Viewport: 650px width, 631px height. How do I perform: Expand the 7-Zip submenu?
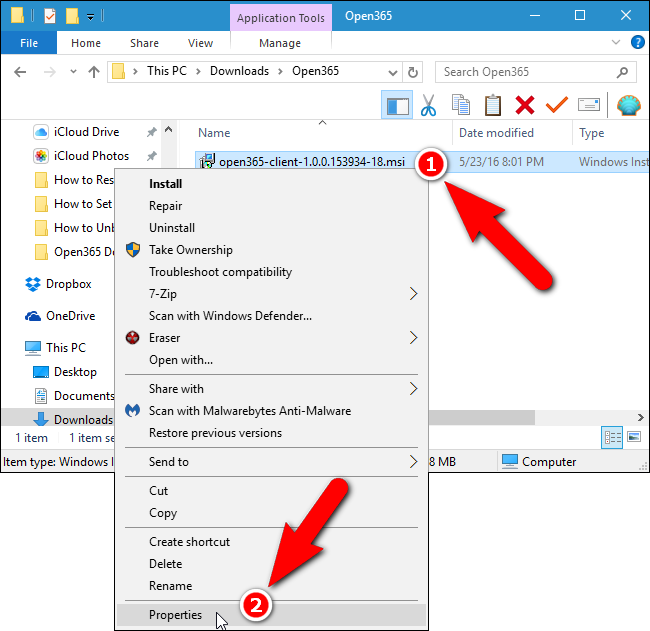pyautogui.click(x=413, y=294)
